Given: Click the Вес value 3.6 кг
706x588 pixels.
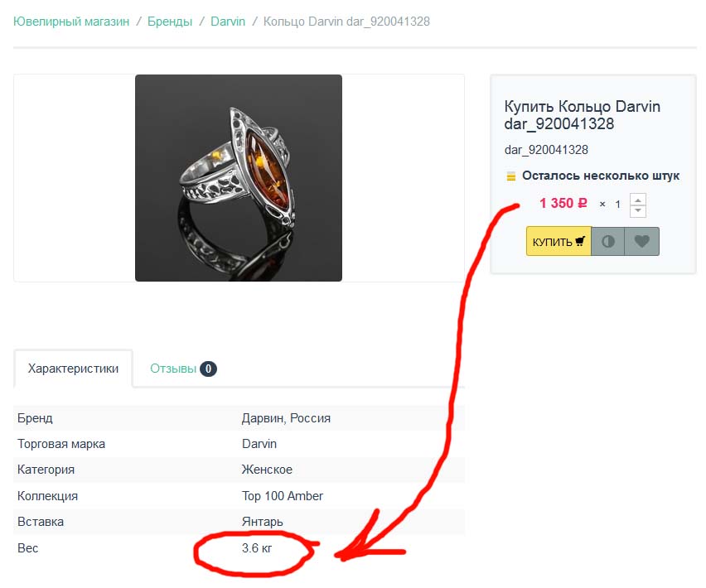Looking at the screenshot, I should 257,548.
